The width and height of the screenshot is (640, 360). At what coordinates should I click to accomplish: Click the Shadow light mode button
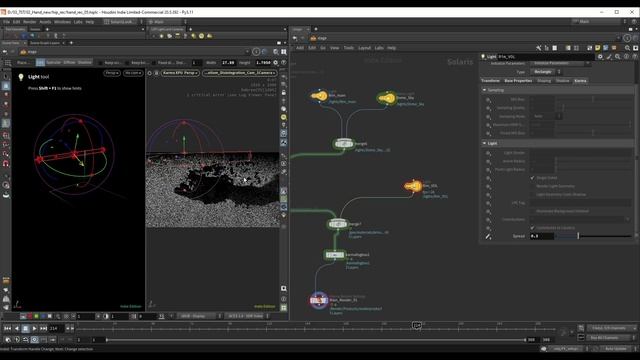[85, 63]
